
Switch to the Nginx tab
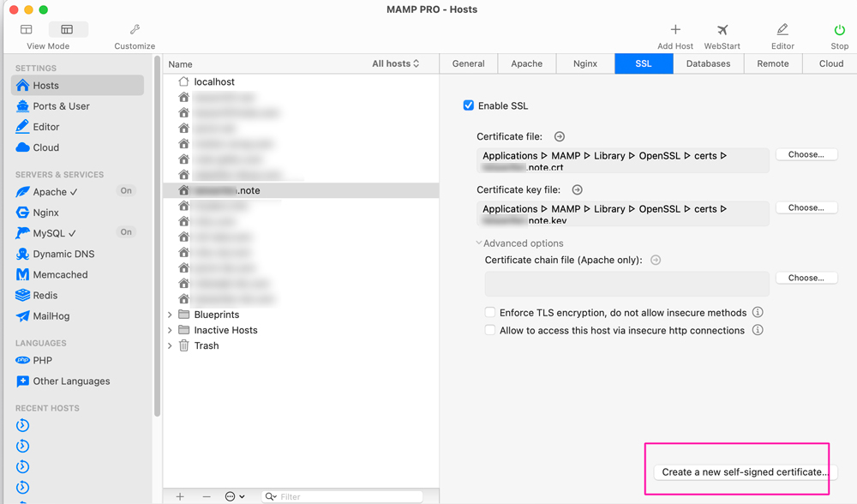coord(585,63)
